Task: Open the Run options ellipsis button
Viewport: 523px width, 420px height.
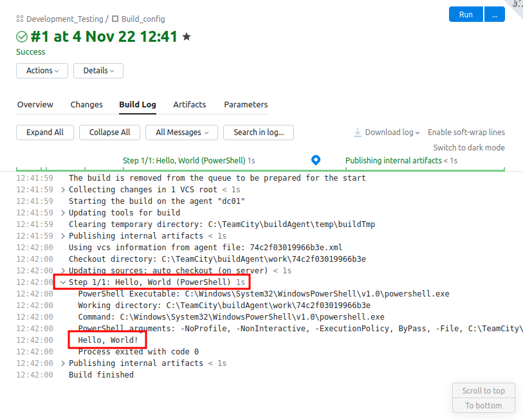Action: pyautogui.click(x=494, y=15)
